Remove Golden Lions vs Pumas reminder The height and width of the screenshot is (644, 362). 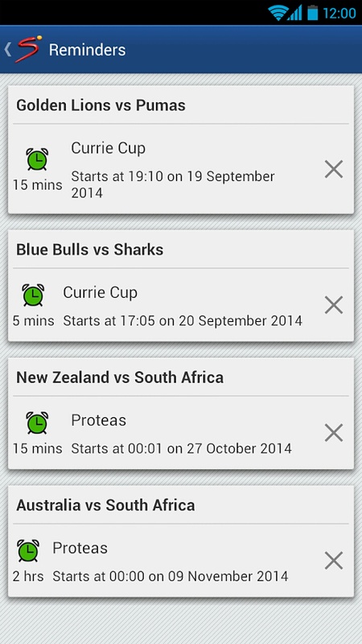point(334,169)
